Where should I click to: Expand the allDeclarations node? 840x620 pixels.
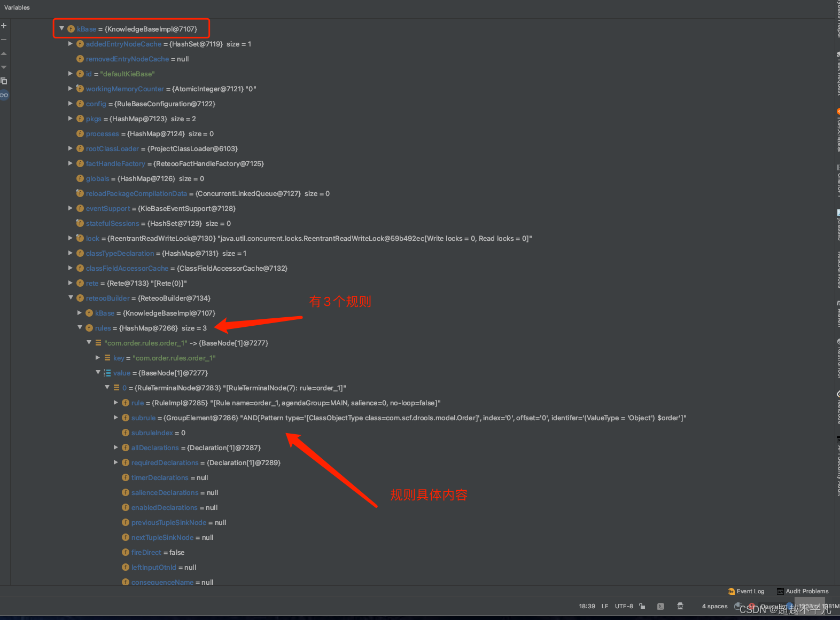tap(116, 448)
